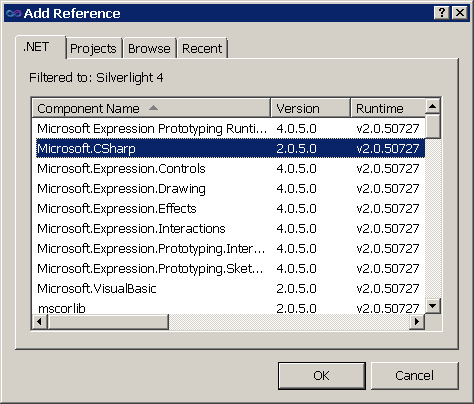Click version 4.0.5.0 of Microsoft.Expression.Controls
The image size is (474, 404).
pyautogui.click(x=296, y=169)
